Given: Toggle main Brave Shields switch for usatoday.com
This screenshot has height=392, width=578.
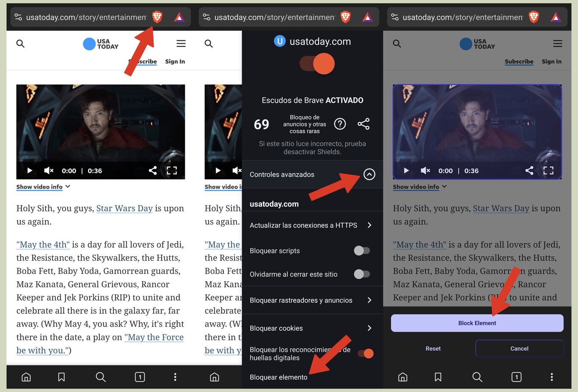Looking at the screenshot, I should pyautogui.click(x=317, y=64).
